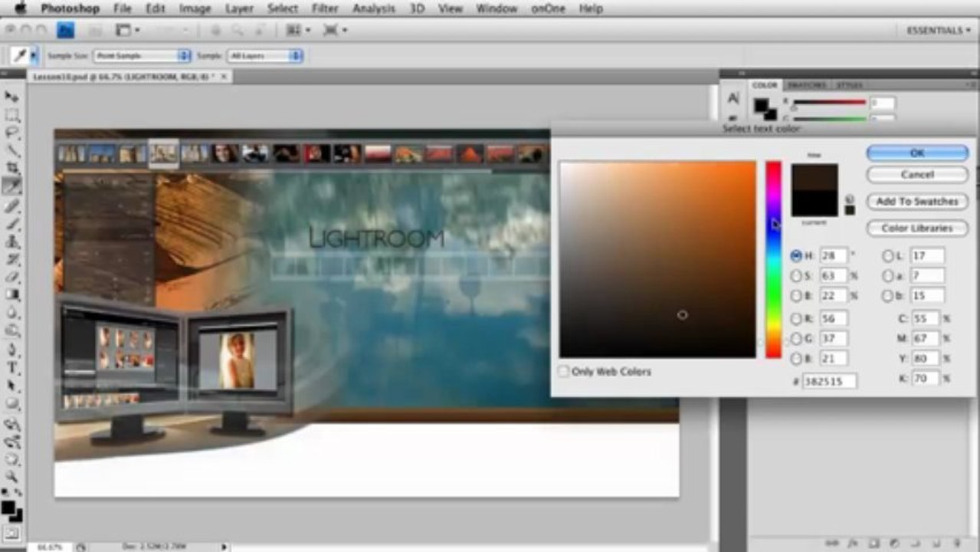Open the Character panel icon
Screen dimensions: 980x552
tap(733, 98)
